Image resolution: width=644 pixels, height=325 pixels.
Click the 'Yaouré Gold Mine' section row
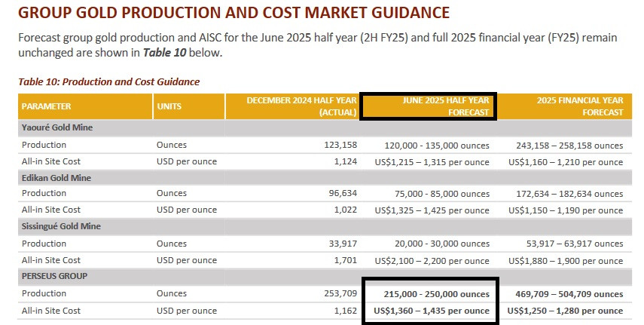(325, 128)
